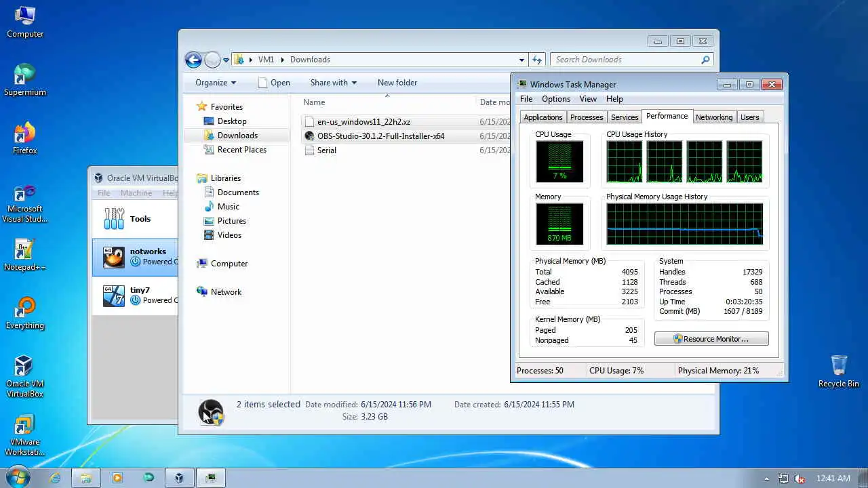Switch to VirtualBox via taskbar button
Image resolution: width=868 pixels, height=488 pixels.
pos(179,478)
